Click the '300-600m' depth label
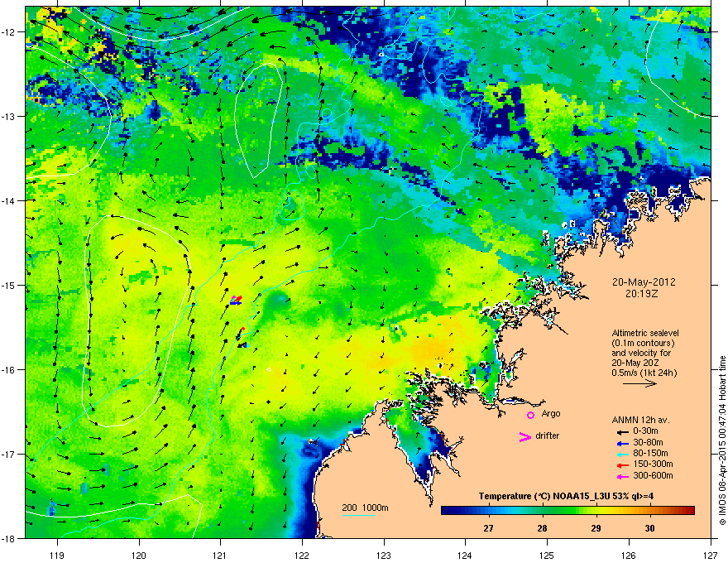The width and height of the screenshot is (728, 563). (654, 475)
